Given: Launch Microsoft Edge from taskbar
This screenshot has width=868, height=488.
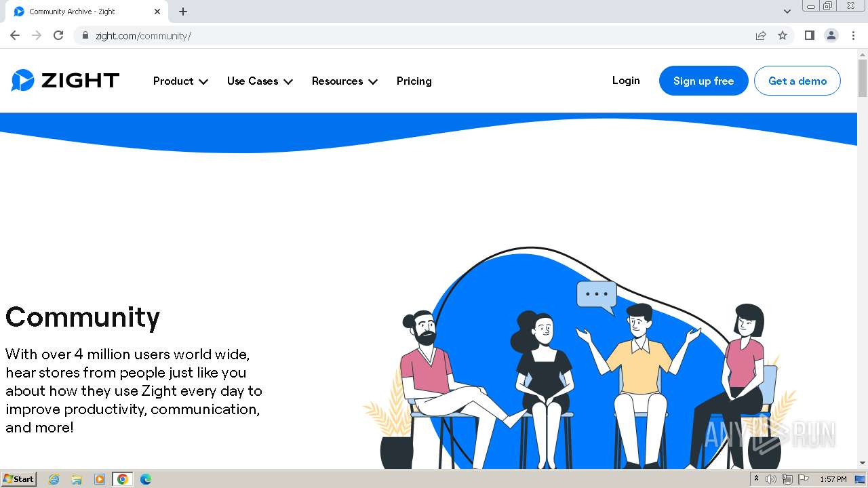Looking at the screenshot, I should click(x=145, y=479).
